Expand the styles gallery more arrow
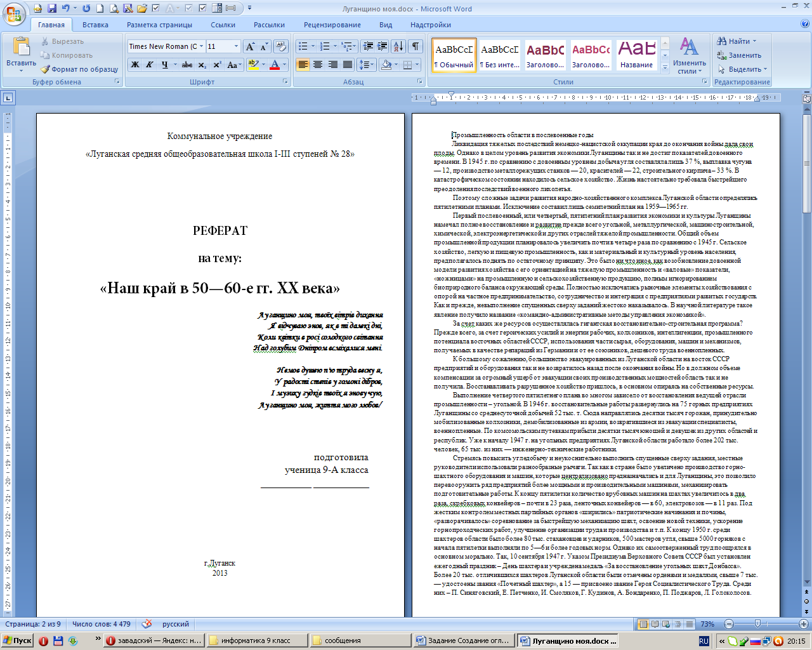812x650 pixels. pos(665,67)
